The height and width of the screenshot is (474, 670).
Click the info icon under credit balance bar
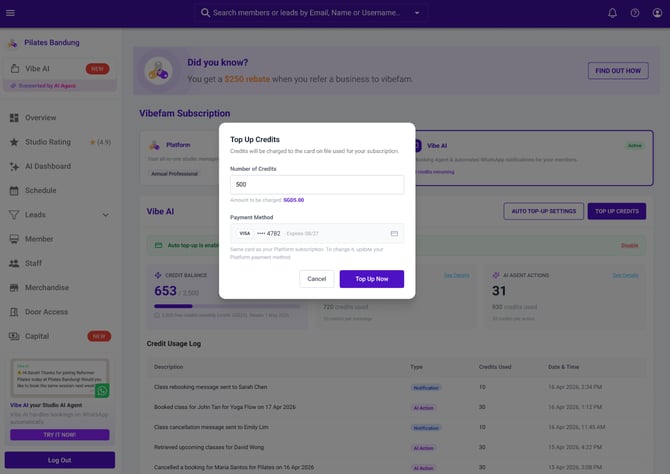(x=157, y=315)
